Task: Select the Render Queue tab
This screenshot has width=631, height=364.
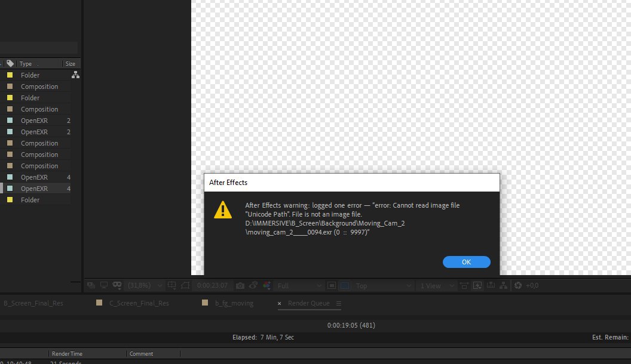Action: [309, 303]
